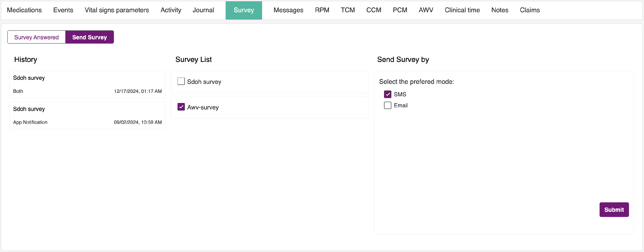Uncheck the Awv-survey checkbox

(x=181, y=107)
